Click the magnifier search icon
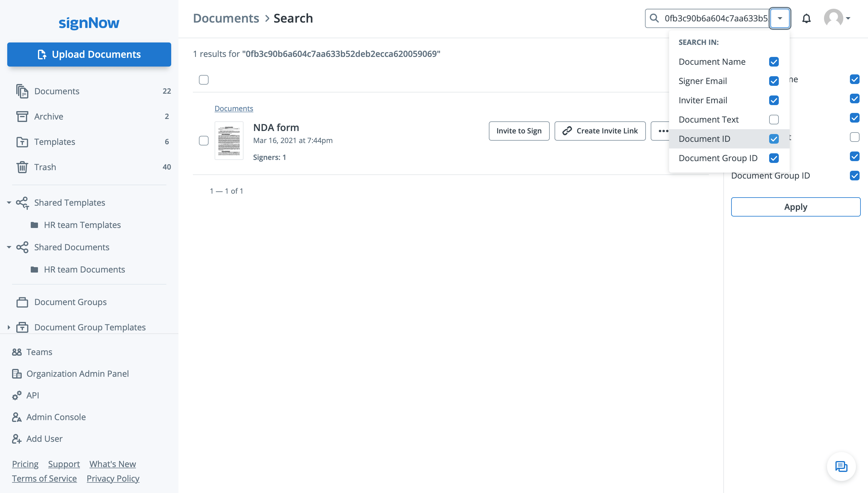 pos(655,18)
